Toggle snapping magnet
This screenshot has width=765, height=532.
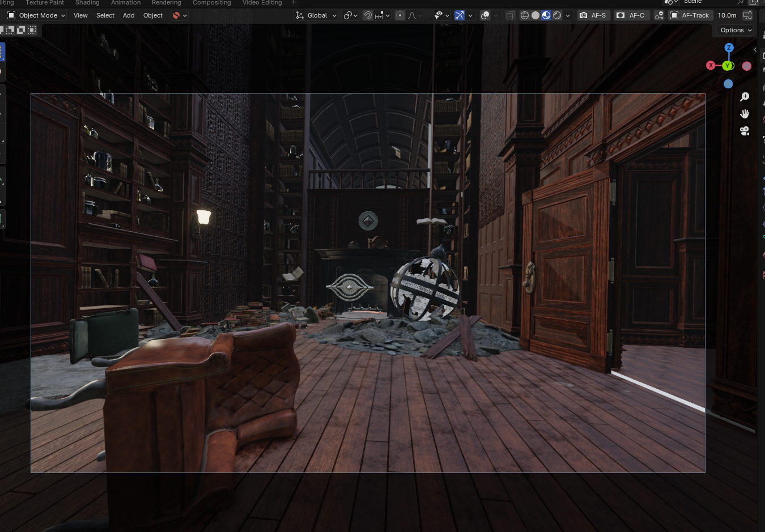click(368, 15)
